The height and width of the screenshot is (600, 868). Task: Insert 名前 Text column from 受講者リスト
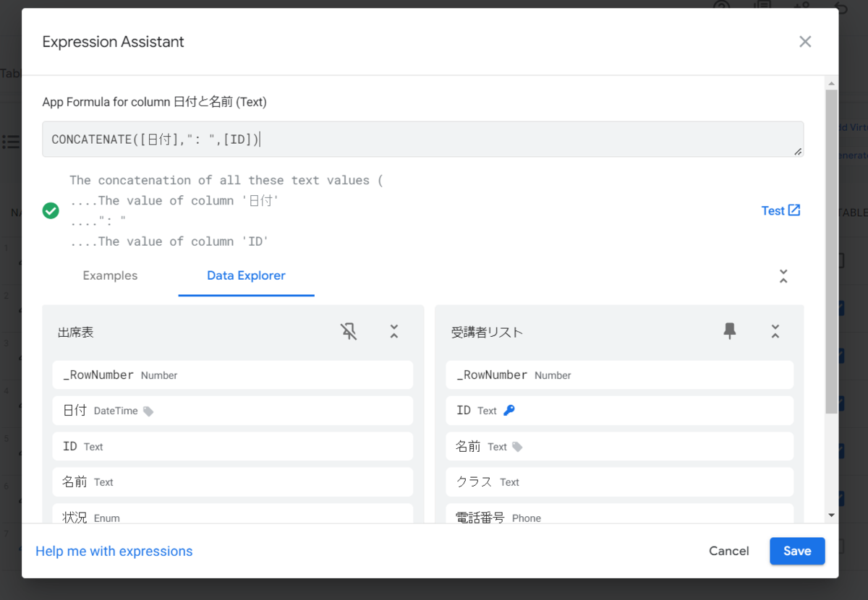click(620, 447)
